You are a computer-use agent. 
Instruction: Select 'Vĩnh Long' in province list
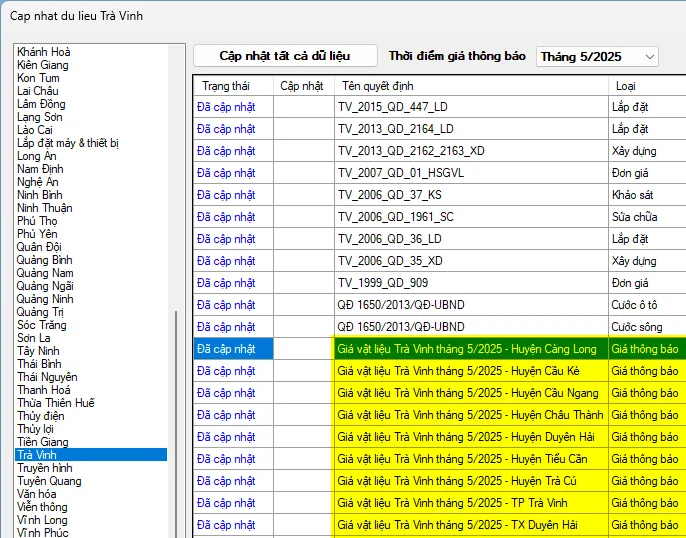[x=42, y=520]
